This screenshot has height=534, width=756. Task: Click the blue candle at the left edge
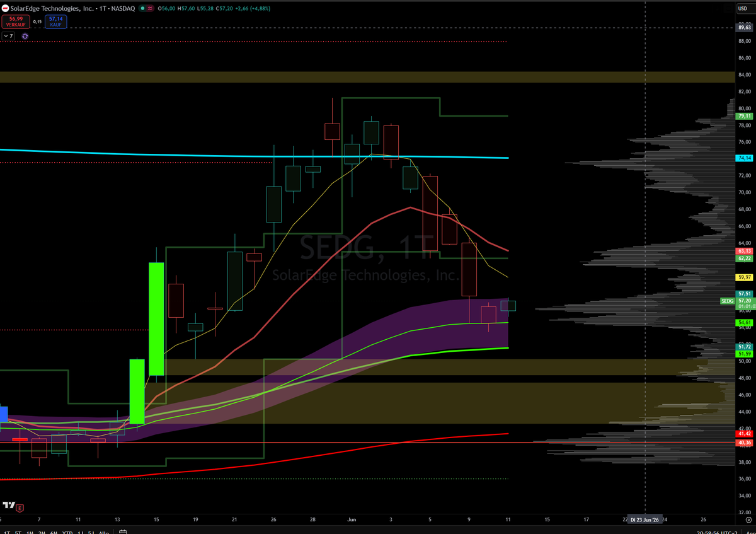click(x=3, y=414)
